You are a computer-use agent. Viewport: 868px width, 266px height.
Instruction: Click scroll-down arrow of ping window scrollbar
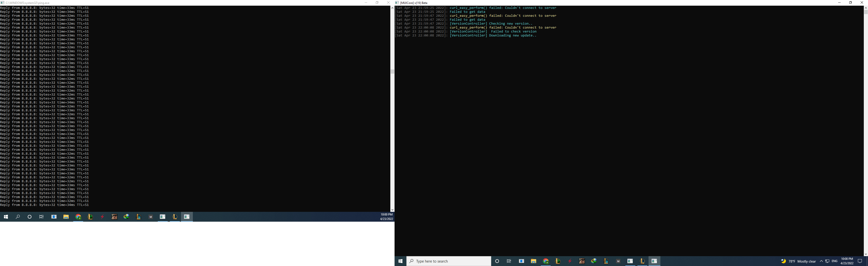(392, 210)
